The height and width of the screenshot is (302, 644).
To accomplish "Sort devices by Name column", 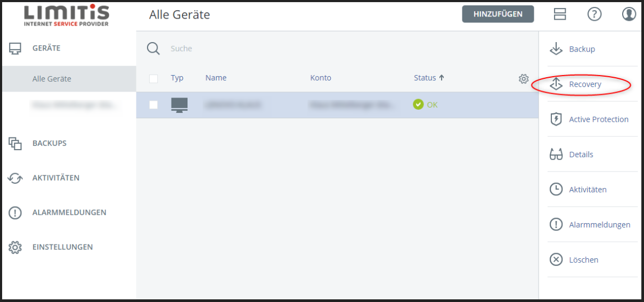I will tap(216, 78).
